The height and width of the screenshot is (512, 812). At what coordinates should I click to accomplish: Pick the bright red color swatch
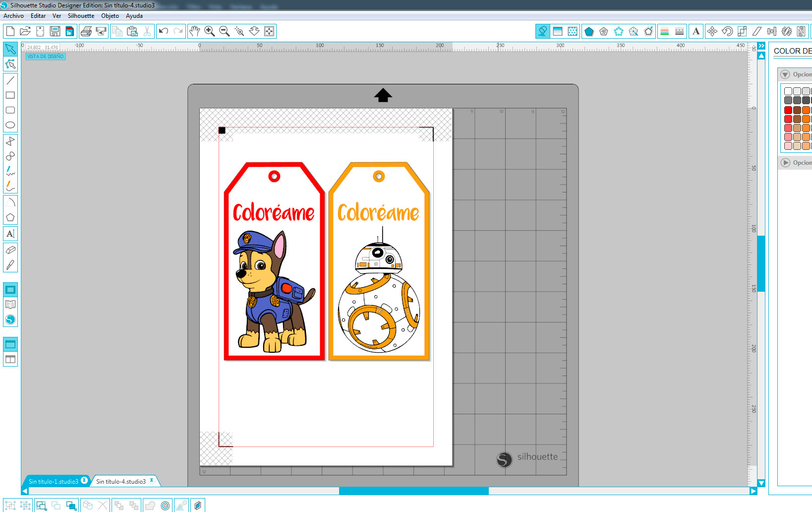tap(788, 110)
